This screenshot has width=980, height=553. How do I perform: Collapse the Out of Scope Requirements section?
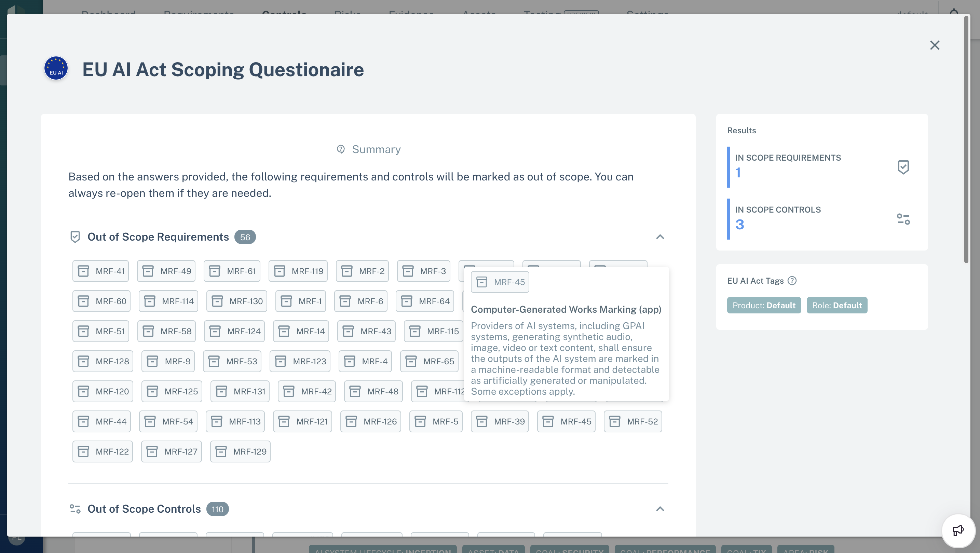[x=660, y=237]
